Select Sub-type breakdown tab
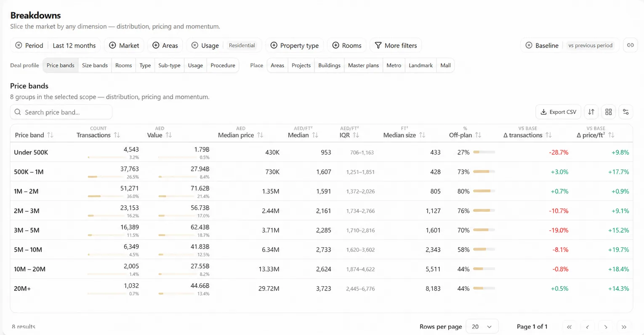The height and width of the screenshot is (335, 644). tap(169, 65)
